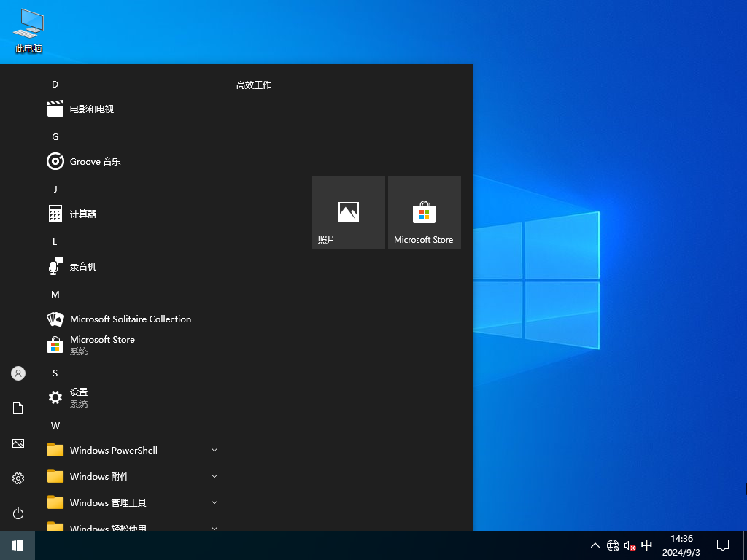
Task: Unmute the volume in system tray
Action: 630,545
